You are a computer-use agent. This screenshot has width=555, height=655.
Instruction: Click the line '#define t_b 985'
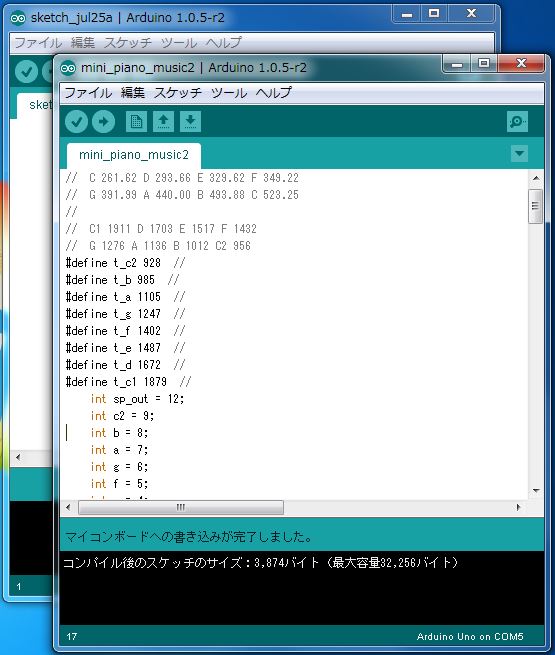click(x=122, y=280)
